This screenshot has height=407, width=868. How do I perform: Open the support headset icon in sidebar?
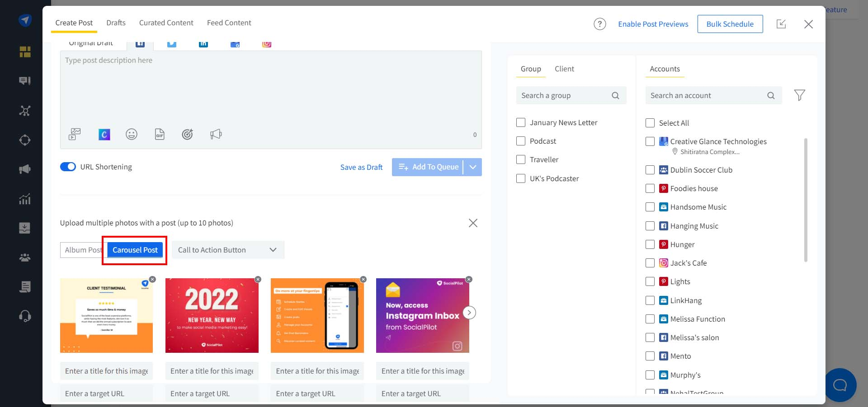(25, 316)
